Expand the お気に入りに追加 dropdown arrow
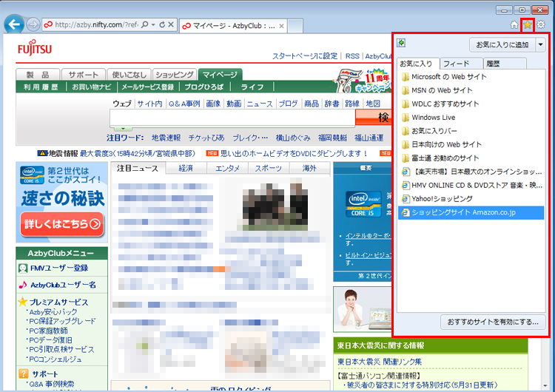The image size is (555, 392). (540, 44)
